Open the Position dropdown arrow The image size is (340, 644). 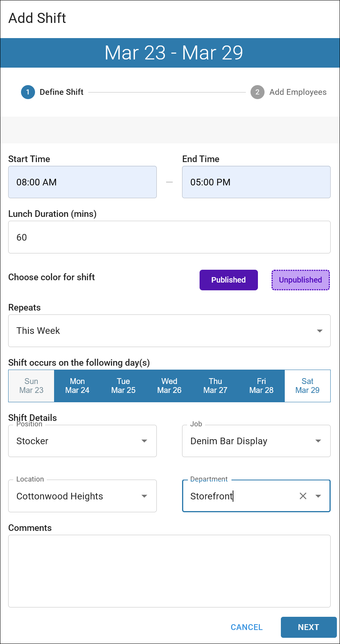click(144, 441)
